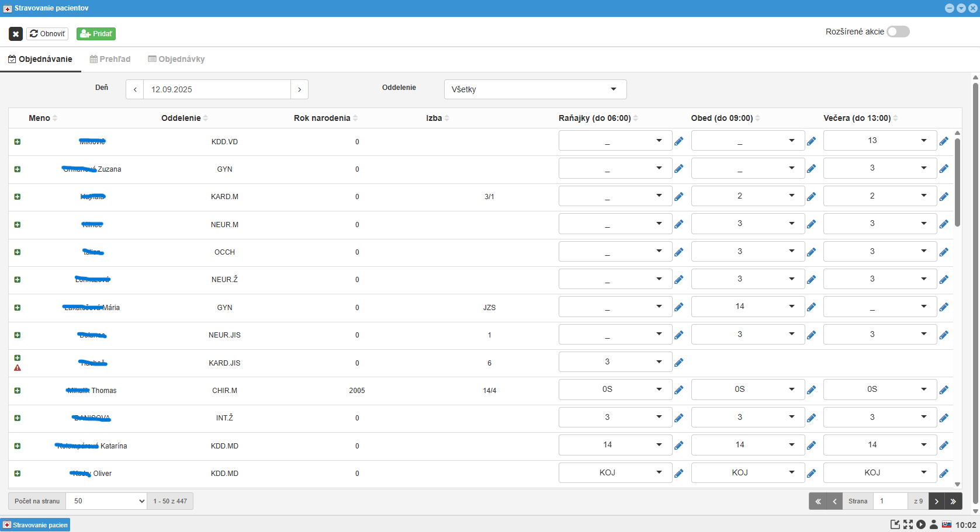Open Raňajky dropdown for NEUR.M row
This screenshot has width=980, height=532.
coord(615,223)
